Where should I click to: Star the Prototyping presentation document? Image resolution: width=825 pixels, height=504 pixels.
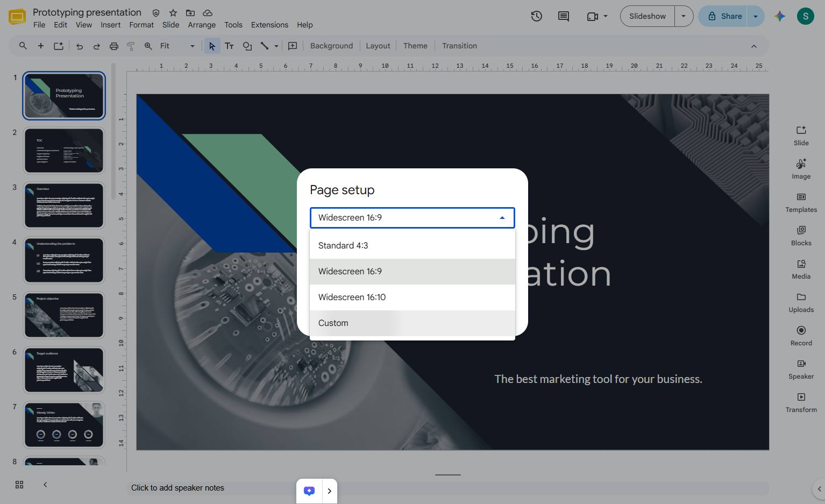(x=173, y=12)
